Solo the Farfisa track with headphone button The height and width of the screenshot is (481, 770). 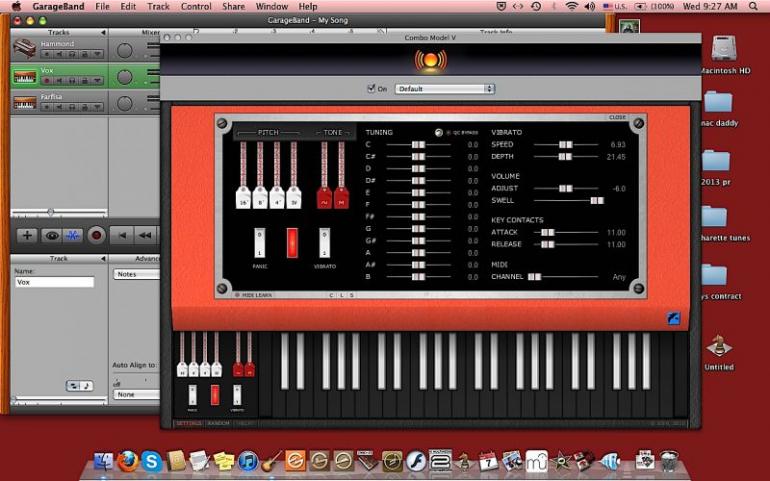pyautogui.click(x=72, y=107)
